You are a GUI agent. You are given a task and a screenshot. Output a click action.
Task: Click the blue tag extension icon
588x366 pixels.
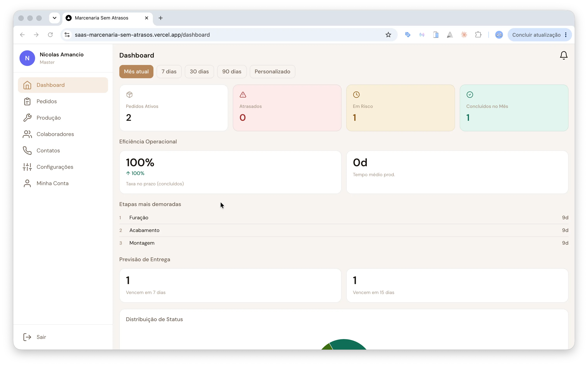click(407, 35)
